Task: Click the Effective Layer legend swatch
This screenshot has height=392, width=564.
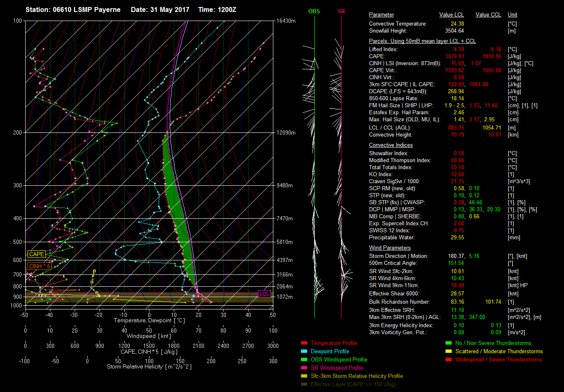Action: [x=304, y=384]
